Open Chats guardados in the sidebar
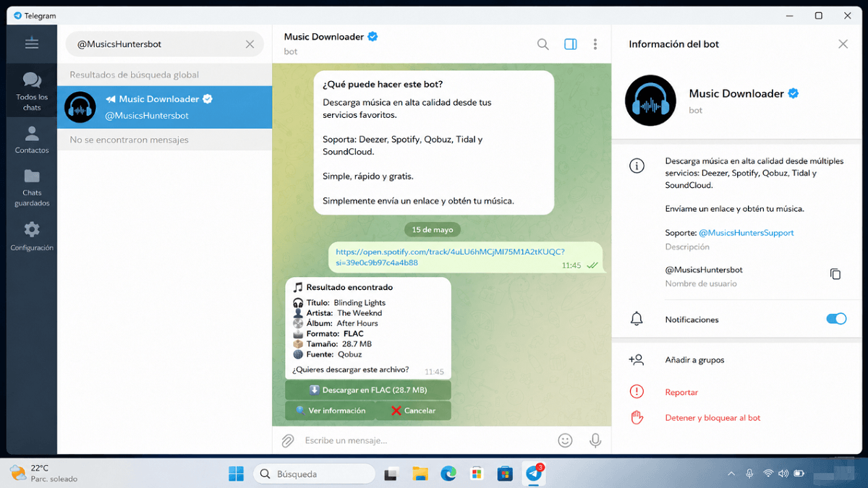The image size is (868, 488). [32, 188]
